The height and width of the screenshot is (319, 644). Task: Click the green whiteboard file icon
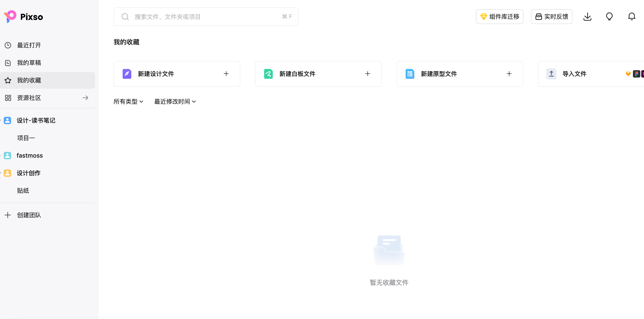pyautogui.click(x=268, y=74)
